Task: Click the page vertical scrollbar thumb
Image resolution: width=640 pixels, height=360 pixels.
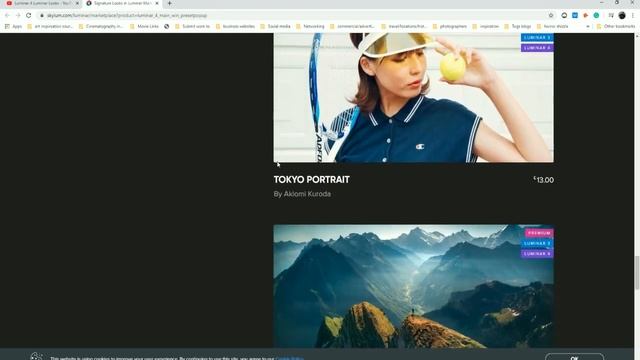Action: point(637,273)
